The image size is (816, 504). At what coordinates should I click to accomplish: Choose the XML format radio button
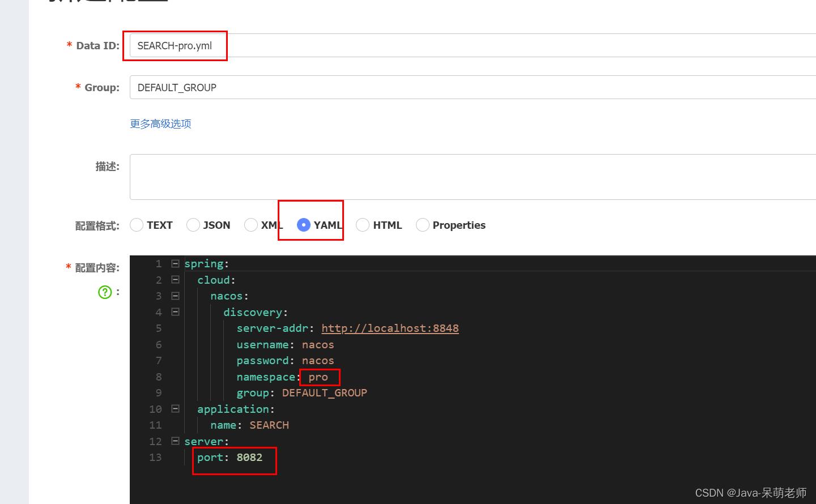251,225
